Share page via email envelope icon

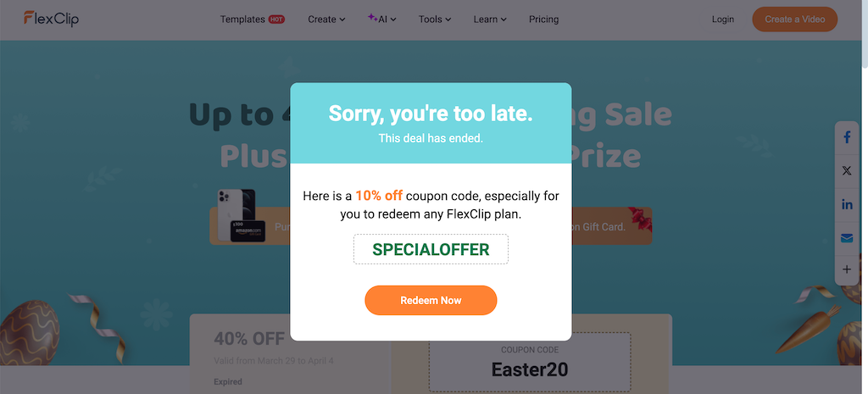tap(847, 238)
